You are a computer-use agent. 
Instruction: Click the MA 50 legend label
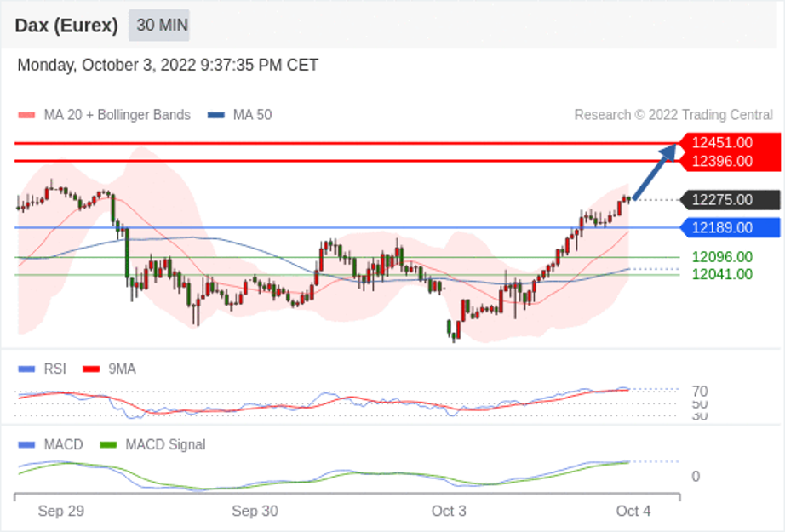252,115
